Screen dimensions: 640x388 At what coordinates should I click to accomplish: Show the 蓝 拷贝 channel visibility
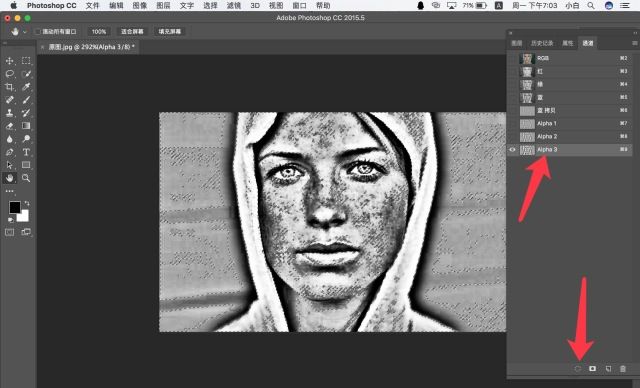tap(513, 111)
